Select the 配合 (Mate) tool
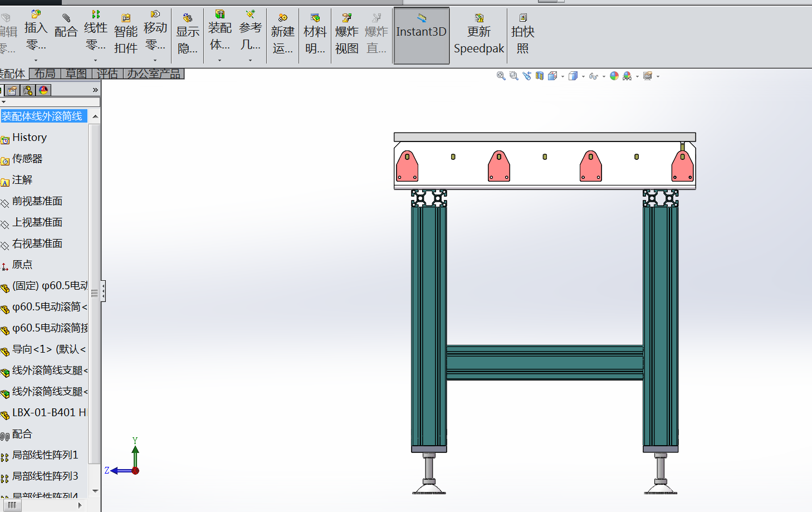The image size is (812, 512). 66,27
